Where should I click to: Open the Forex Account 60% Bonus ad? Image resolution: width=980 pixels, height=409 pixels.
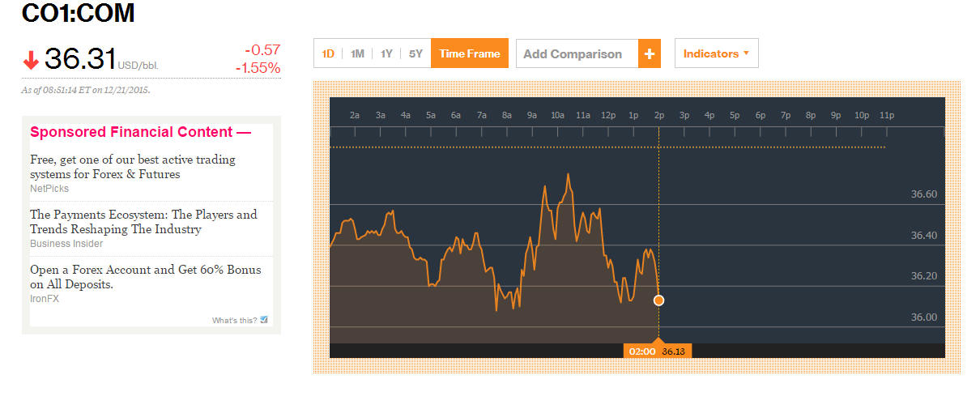click(146, 277)
